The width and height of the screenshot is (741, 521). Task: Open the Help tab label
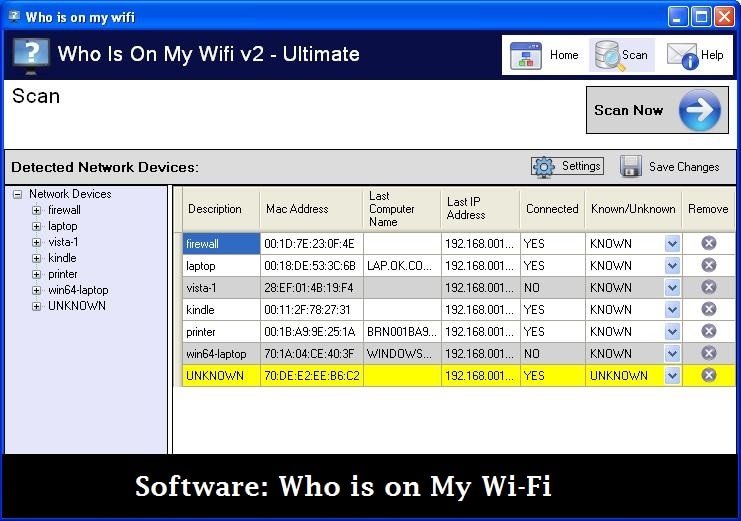[712, 55]
